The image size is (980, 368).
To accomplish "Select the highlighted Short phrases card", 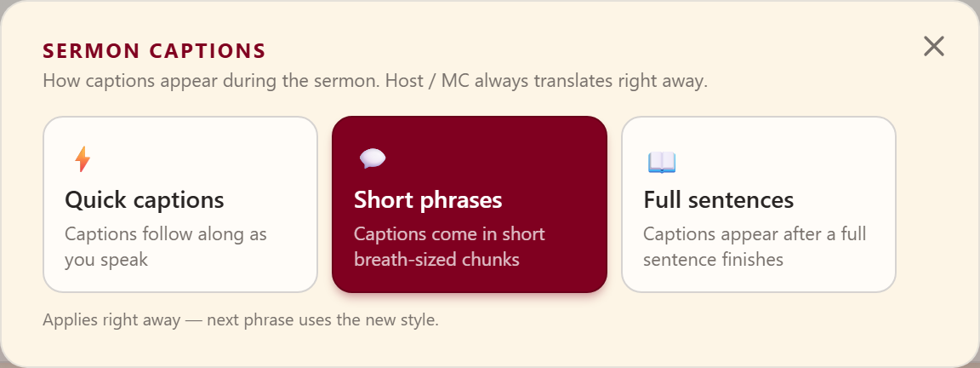I will pyautogui.click(x=470, y=204).
